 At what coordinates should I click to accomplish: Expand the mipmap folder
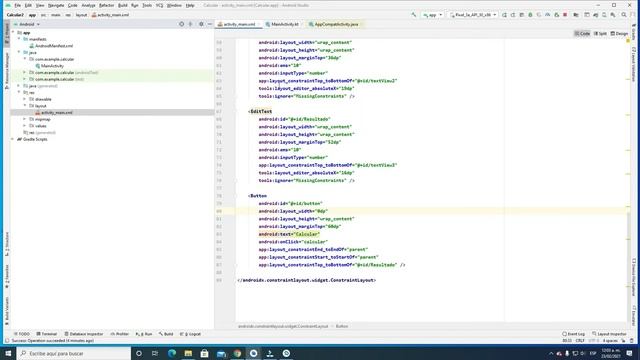point(24,119)
